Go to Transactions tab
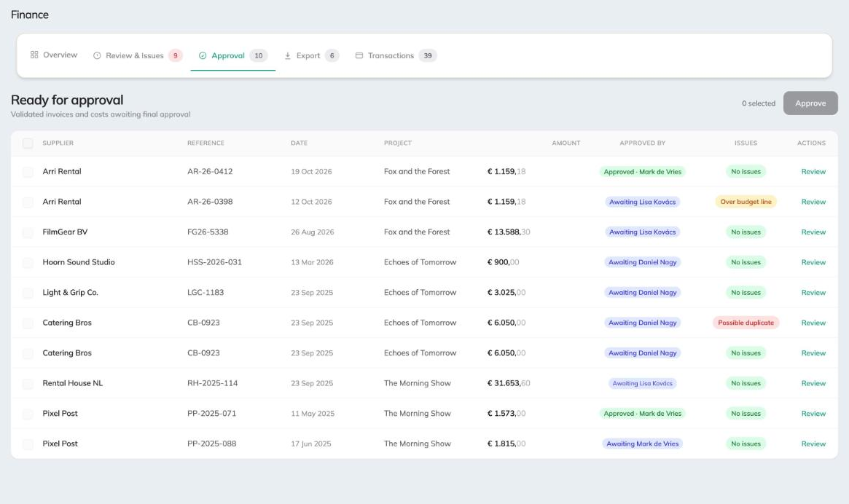The width and height of the screenshot is (849, 504). pyautogui.click(x=396, y=55)
